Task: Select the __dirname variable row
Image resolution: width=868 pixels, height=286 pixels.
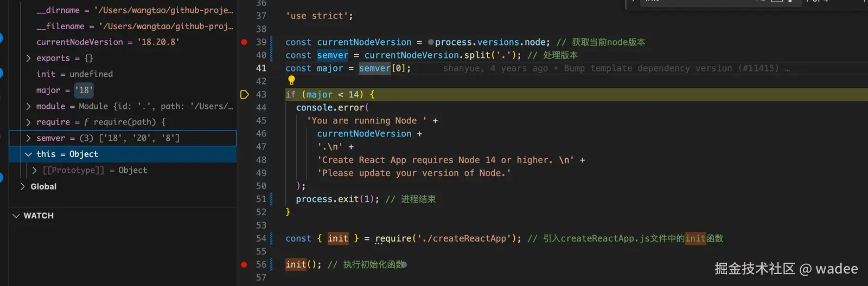Action: [x=123, y=10]
